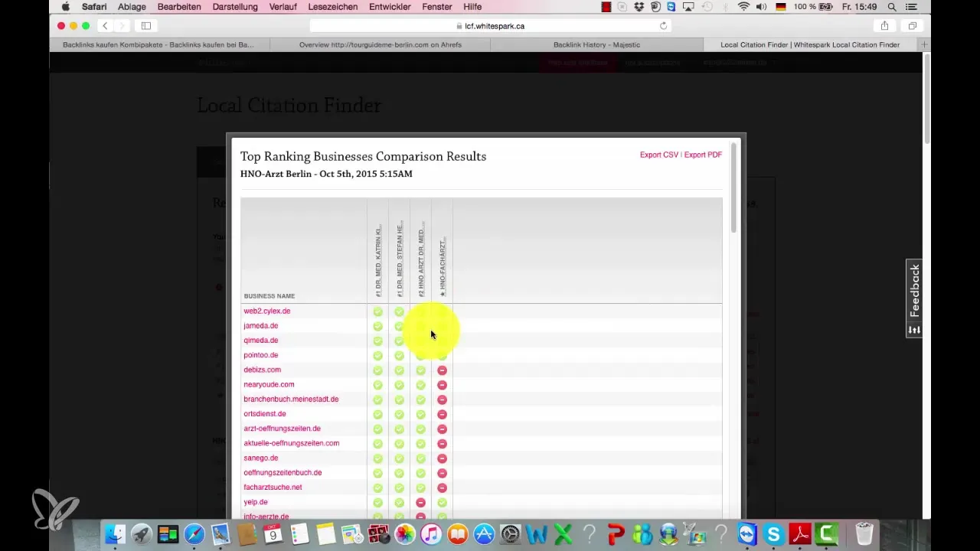Open debizs.com link
This screenshot has height=551, width=980.
pyautogui.click(x=262, y=370)
